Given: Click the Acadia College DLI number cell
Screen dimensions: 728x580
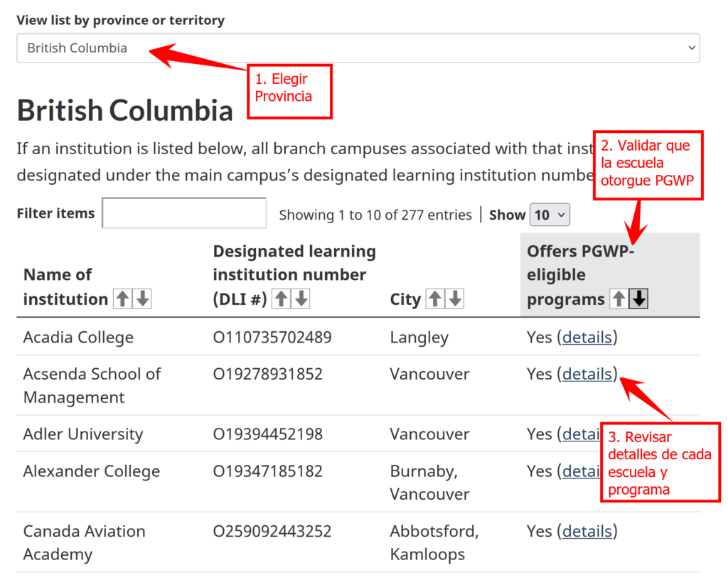Looking at the screenshot, I should (x=272, y=337).
